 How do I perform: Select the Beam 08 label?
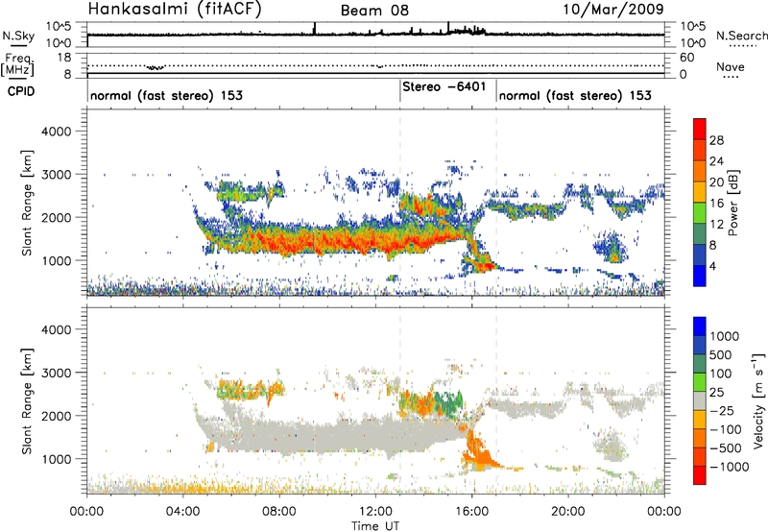[x=374, y=11]
